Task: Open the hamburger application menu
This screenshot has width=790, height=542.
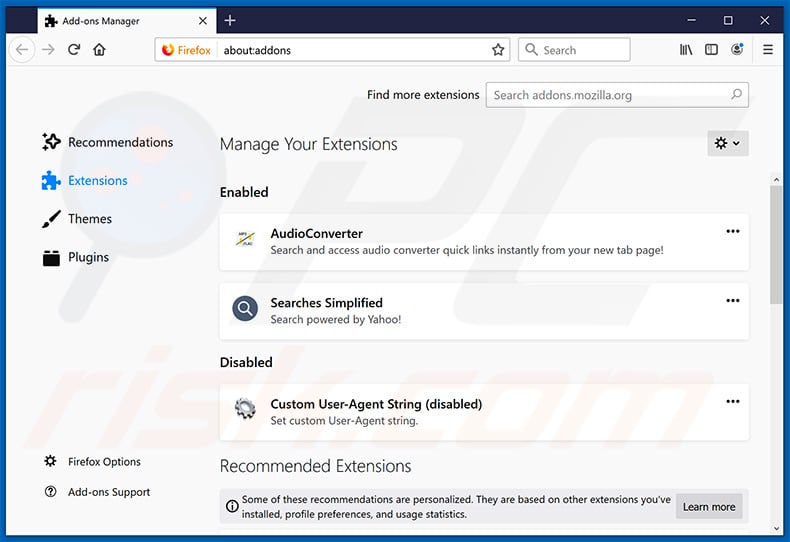Action: click(768, 50)
